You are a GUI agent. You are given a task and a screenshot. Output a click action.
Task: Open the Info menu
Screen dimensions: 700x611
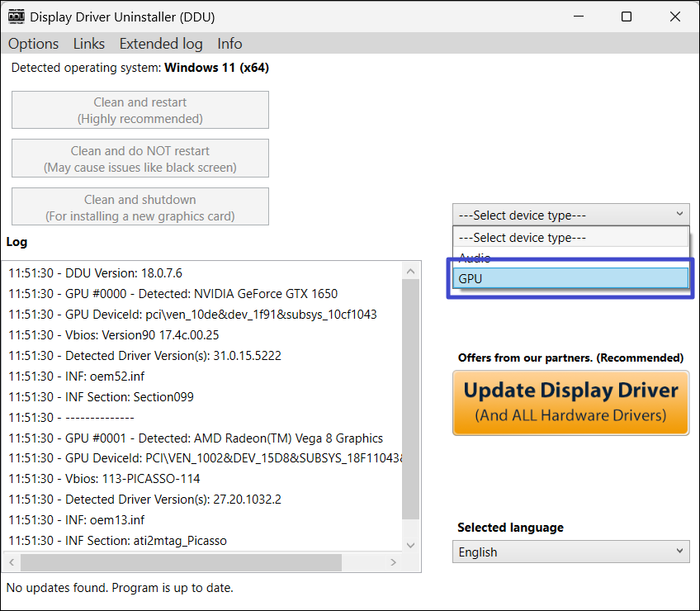point(229,44)
